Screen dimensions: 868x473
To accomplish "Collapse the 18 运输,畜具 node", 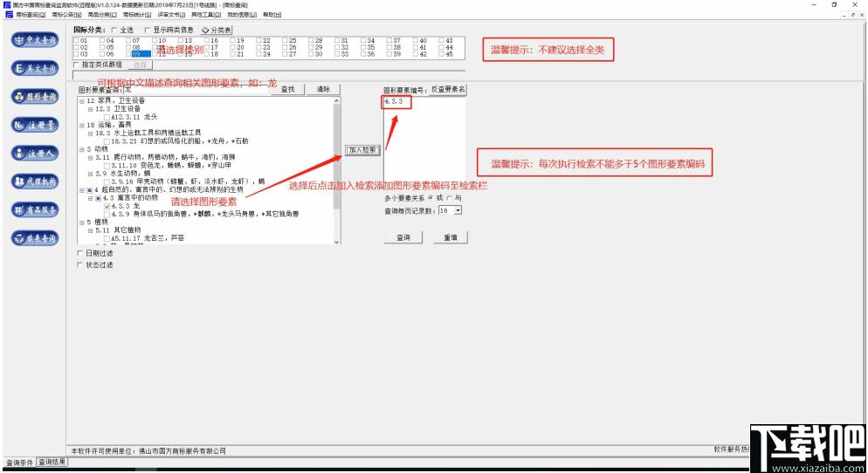I will [x=82, y=125].
